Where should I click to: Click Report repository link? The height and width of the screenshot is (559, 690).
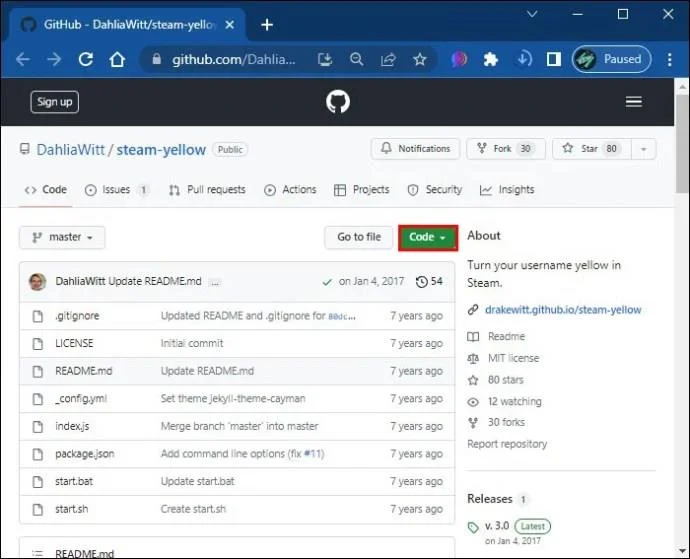(x=507, y=444)
